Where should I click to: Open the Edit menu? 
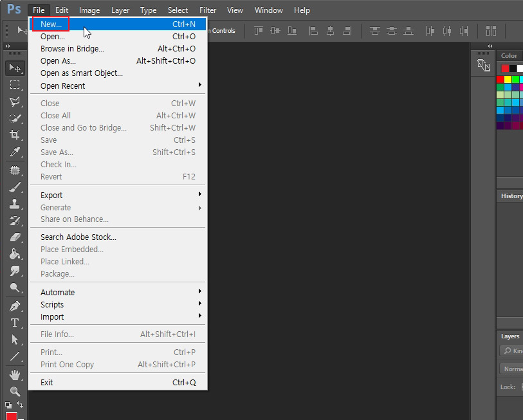coord(62,10)
